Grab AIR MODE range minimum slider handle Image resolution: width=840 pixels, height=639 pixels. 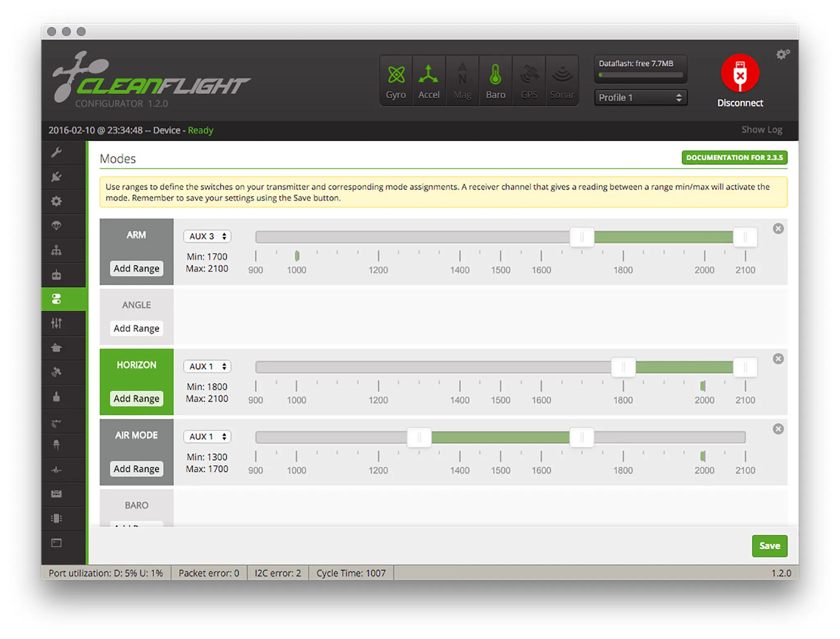(419, 437)
